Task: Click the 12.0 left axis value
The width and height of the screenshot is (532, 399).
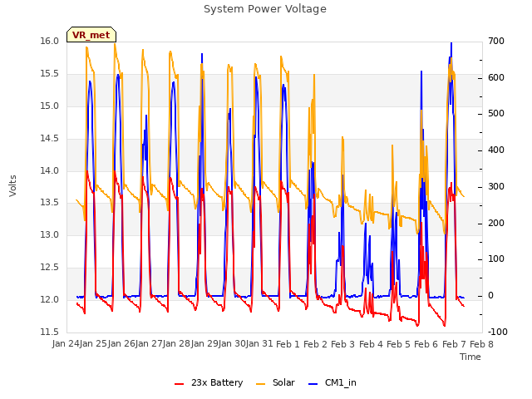Action: [50, 299]
